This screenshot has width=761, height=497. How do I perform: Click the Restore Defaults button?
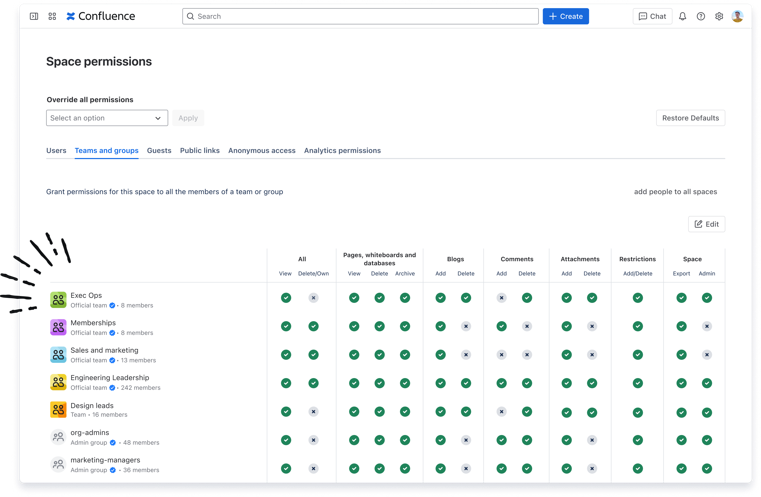(690, 118)
